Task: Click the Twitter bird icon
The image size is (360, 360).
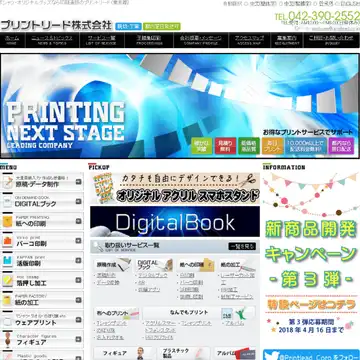Action: 271,355
